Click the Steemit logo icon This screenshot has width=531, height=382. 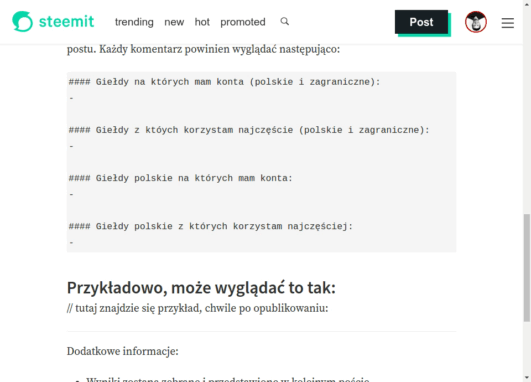[22, 22]
